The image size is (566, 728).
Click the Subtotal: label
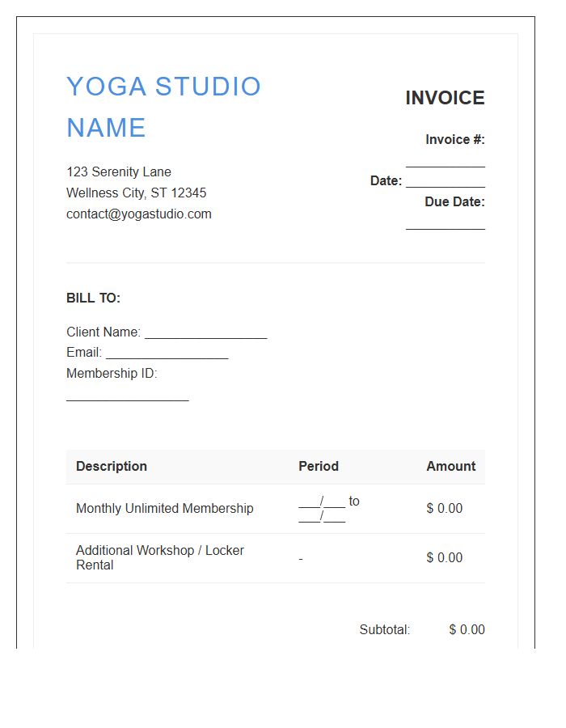(x=385, y=629)
